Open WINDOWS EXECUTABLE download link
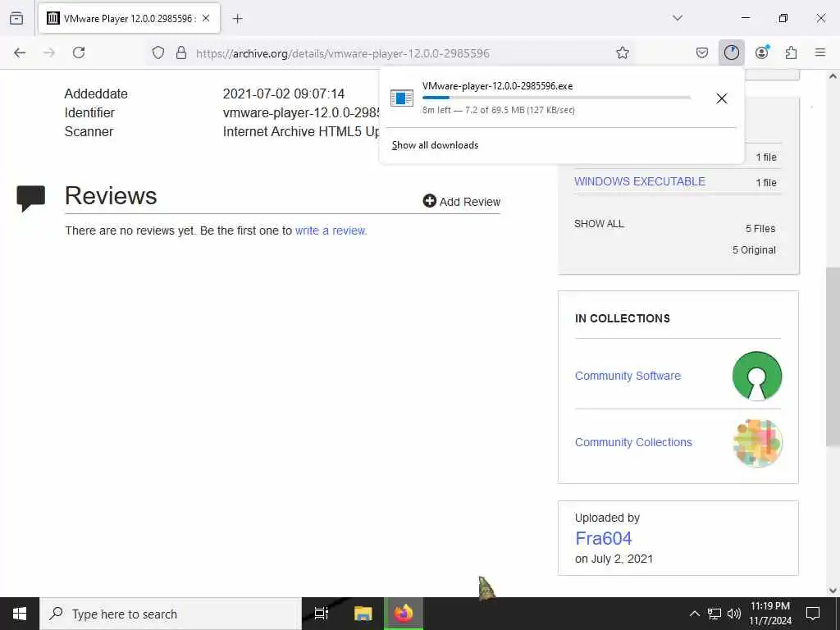 pos(640,181)
